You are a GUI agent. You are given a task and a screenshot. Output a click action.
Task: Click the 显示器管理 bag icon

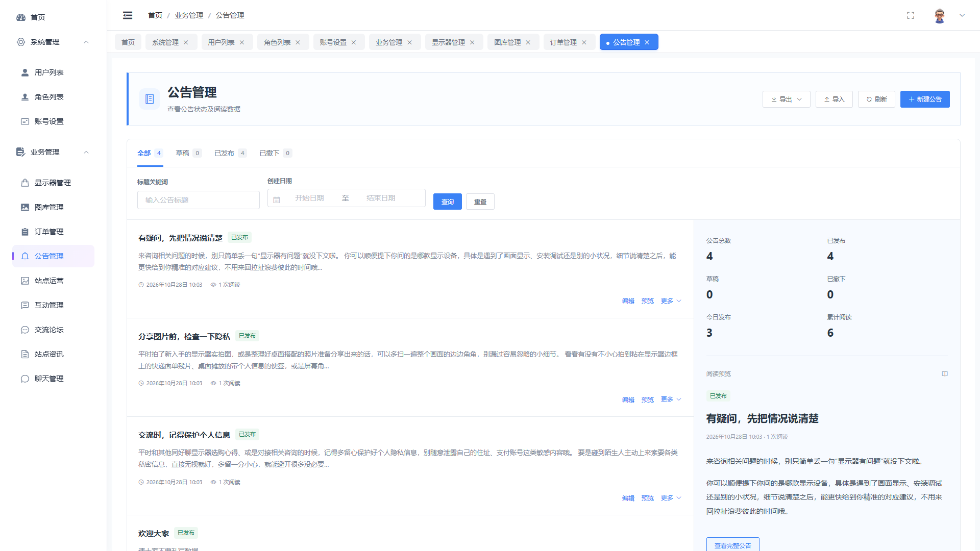tap(25, 183)
